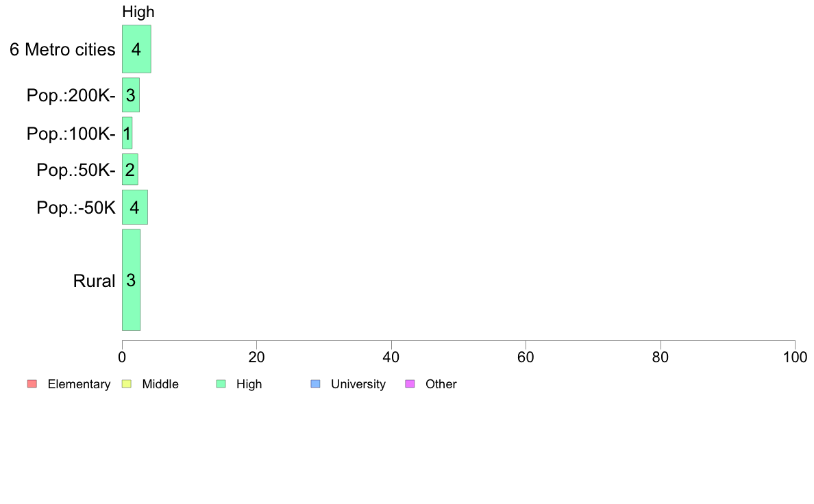The width and height of the screenshot is (814, 504).
Task: Select the Rural green bar
Action: click(132, 280)
